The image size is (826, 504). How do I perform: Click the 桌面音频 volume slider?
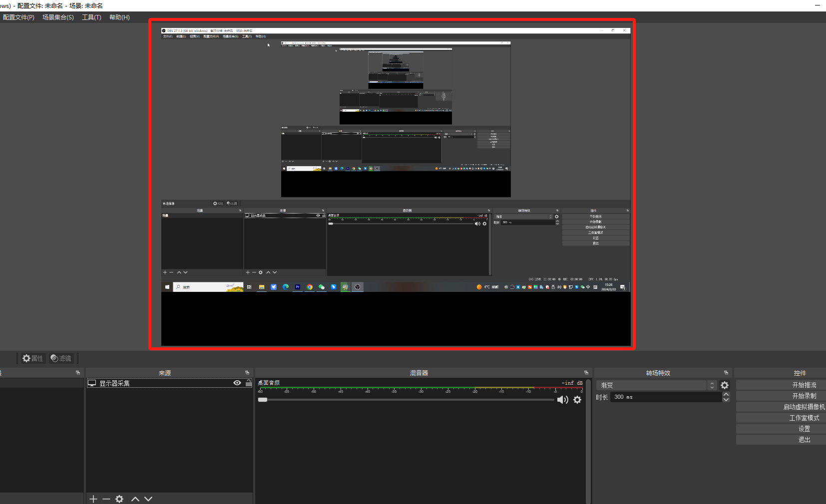[x=407, y=400]
